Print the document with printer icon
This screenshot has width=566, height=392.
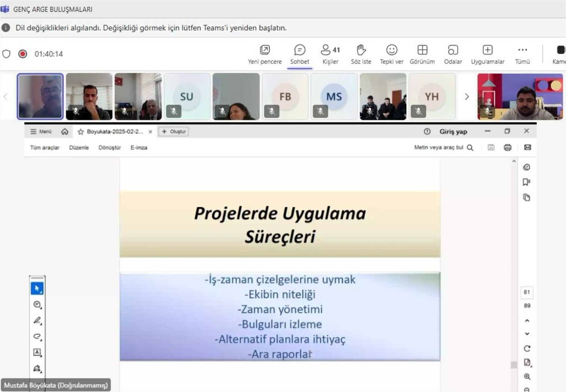[x=507, y=148]
